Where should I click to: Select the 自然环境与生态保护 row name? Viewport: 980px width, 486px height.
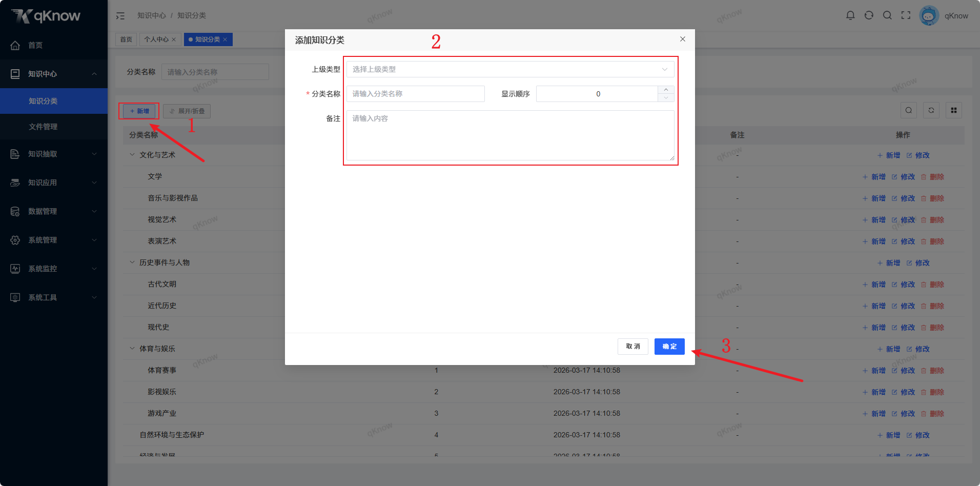pyautogui.click(x=172, y=435)
